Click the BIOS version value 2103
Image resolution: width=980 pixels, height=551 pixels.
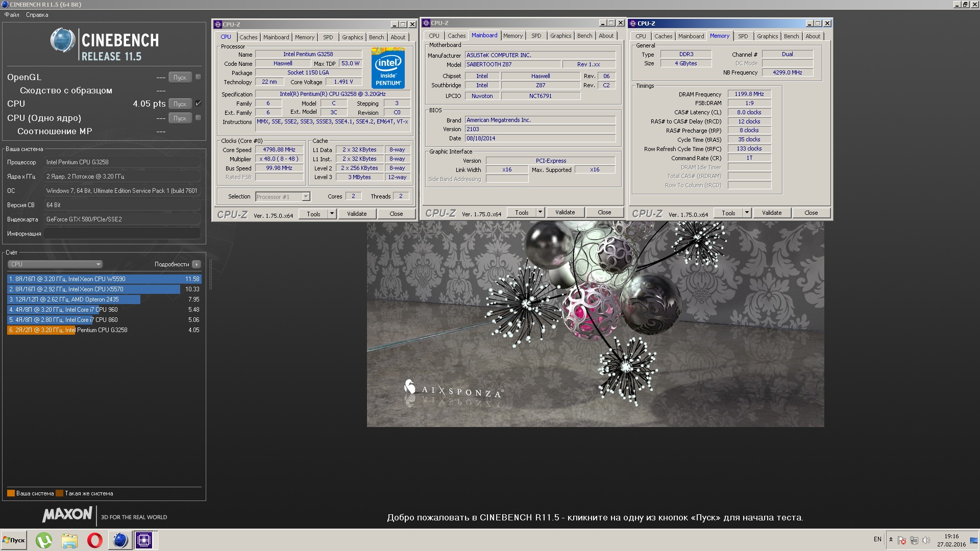[540, 129]
